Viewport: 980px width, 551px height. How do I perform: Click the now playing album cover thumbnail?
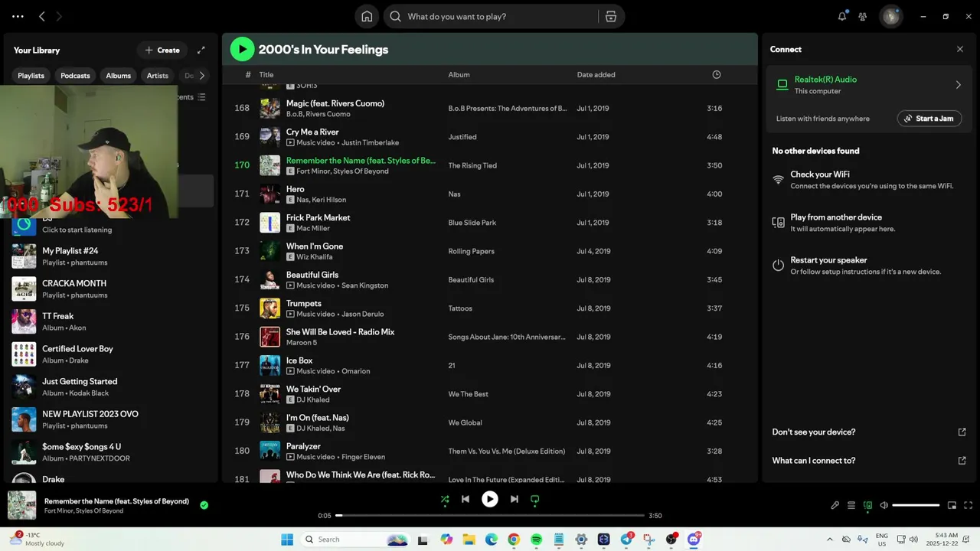click(x=21, y=505)
